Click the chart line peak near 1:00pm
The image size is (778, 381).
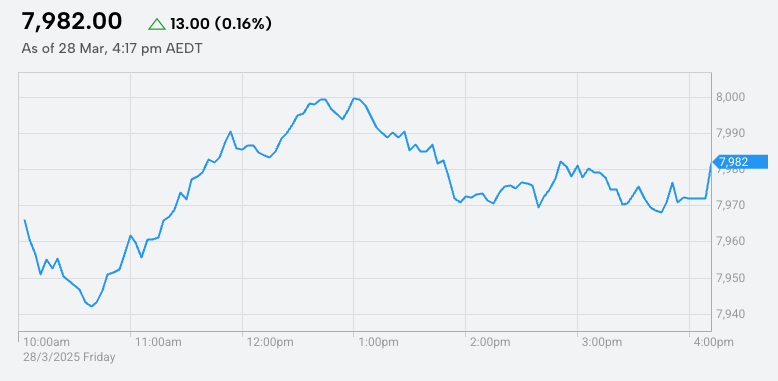pyautogui.click(x=354, y=98)
